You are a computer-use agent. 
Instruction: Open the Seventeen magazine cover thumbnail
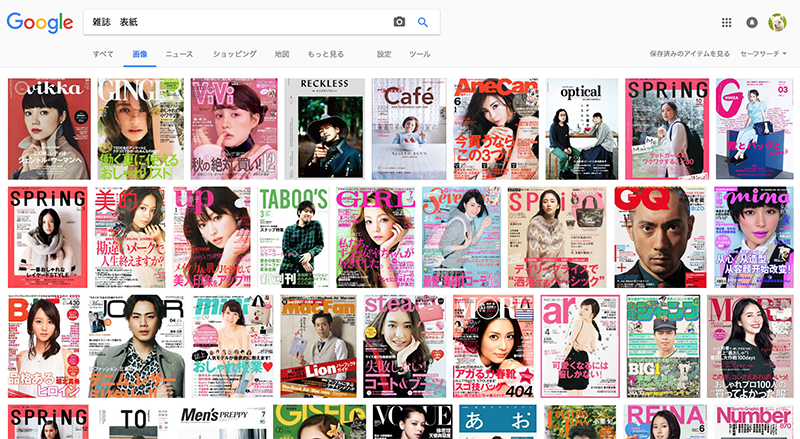(x=461, y=237)
